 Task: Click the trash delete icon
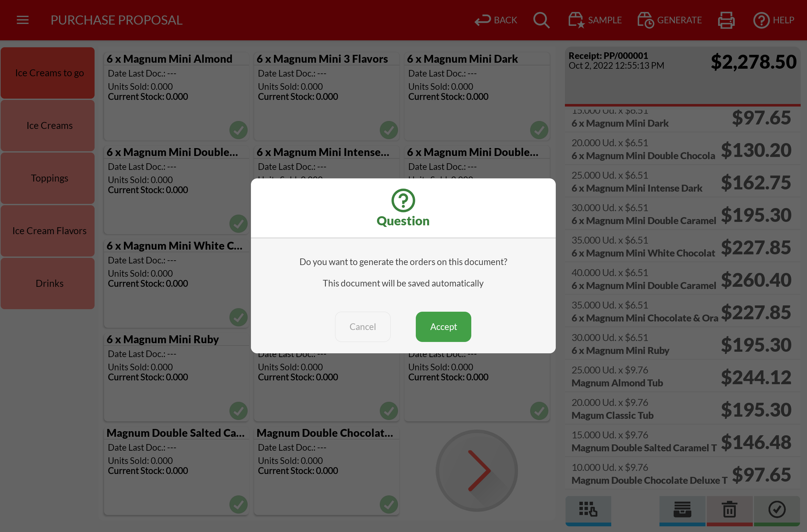(x=729, y=510)
